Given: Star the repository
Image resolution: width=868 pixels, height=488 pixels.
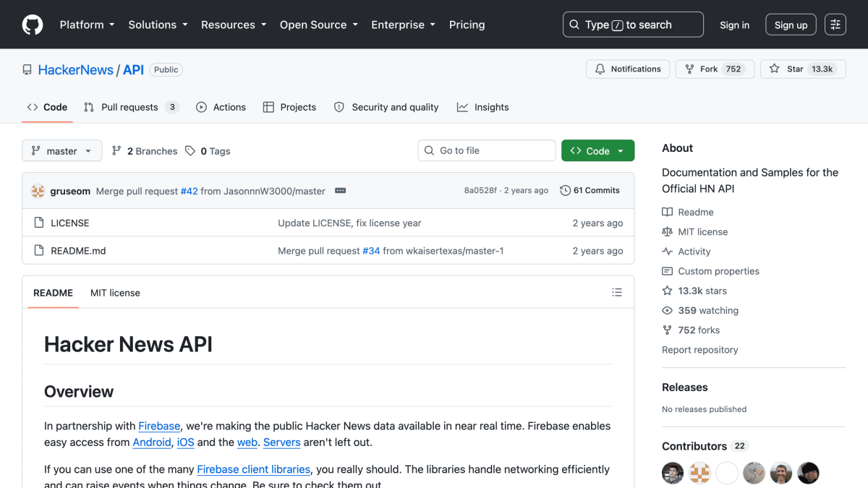Looking at the screenshot, I should coord(803,69).
